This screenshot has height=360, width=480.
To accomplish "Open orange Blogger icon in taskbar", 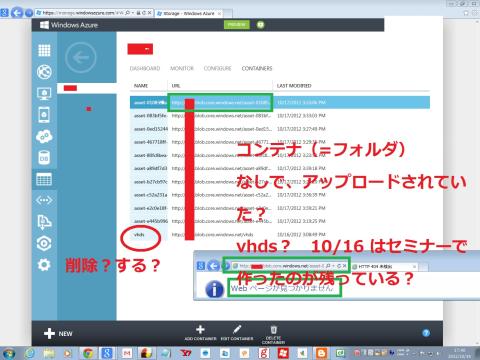I will pos(321,353).
